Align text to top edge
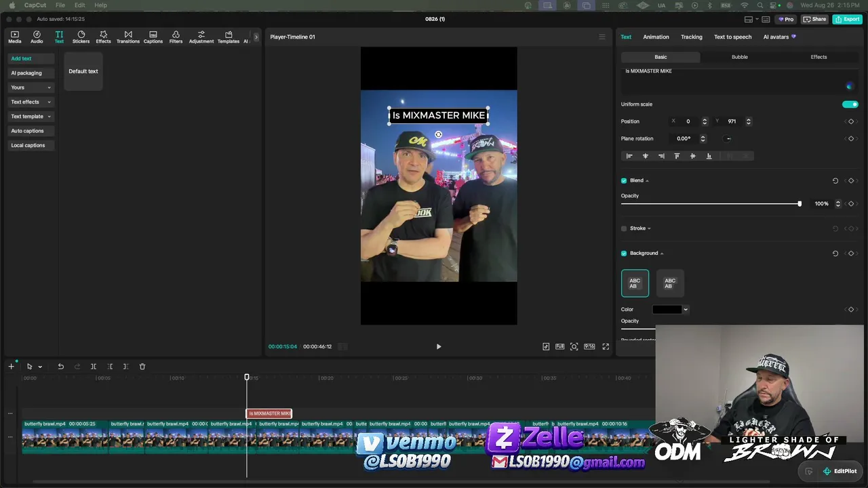 [677, 156]
